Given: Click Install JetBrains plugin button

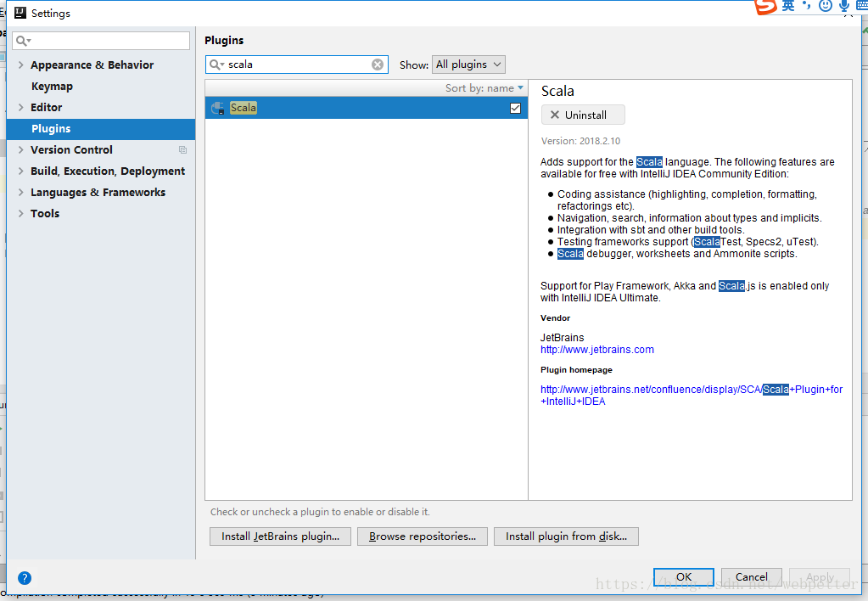Looking at the screenshot, I should pyautogui.click(x=280, y=536).
